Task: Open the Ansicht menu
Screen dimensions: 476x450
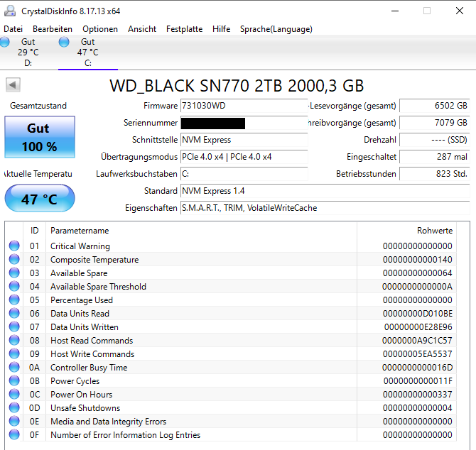Action: point(142,29)
